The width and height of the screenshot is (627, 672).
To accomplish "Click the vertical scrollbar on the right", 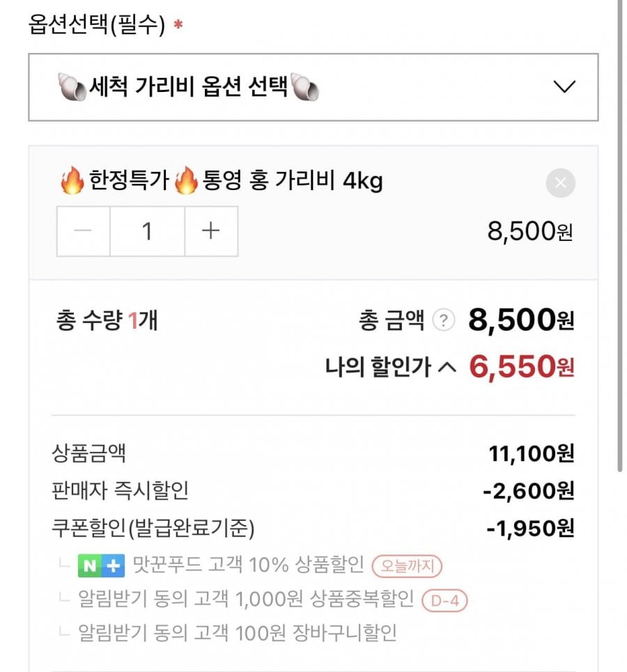I will [x=619, y=237].
